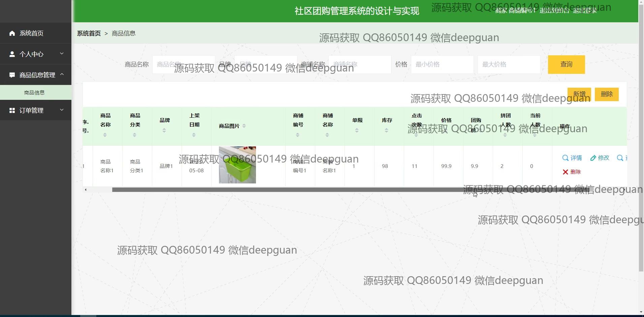Click the grid icon beside 订单管理
The width and height of the screenshot is (644, 317).
pos(12,110)
